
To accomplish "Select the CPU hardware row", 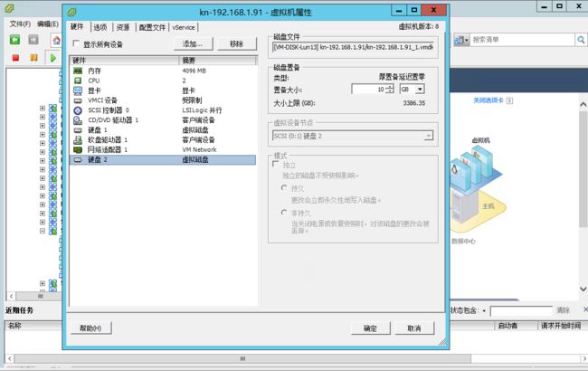I will (x=163, y=81).
